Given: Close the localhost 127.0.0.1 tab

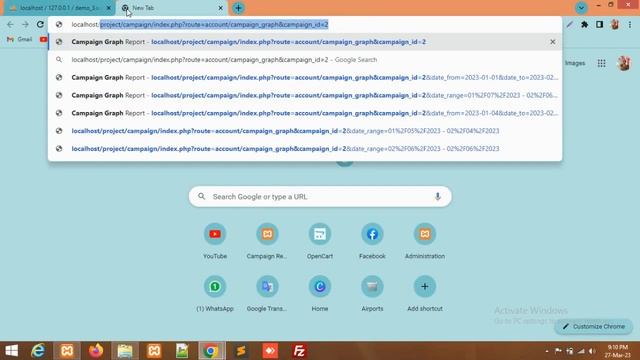Looking at the screenshot, I should [109, 8].
